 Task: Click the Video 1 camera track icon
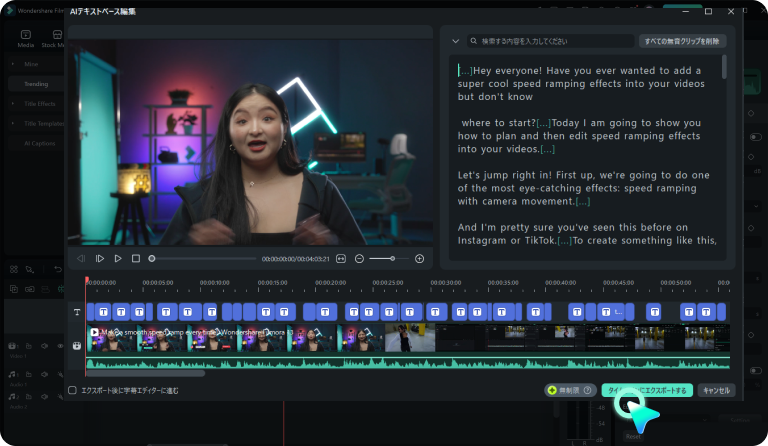(x=13, y=346)
